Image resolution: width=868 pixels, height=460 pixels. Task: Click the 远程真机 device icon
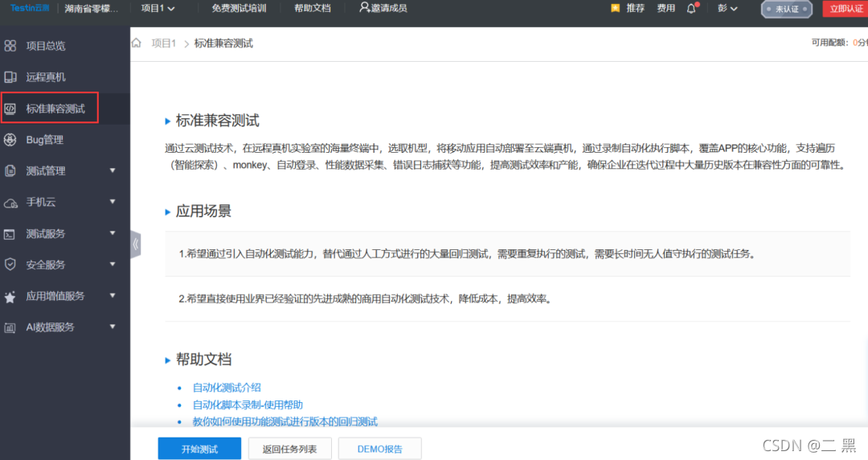click(x=10, y=77)
